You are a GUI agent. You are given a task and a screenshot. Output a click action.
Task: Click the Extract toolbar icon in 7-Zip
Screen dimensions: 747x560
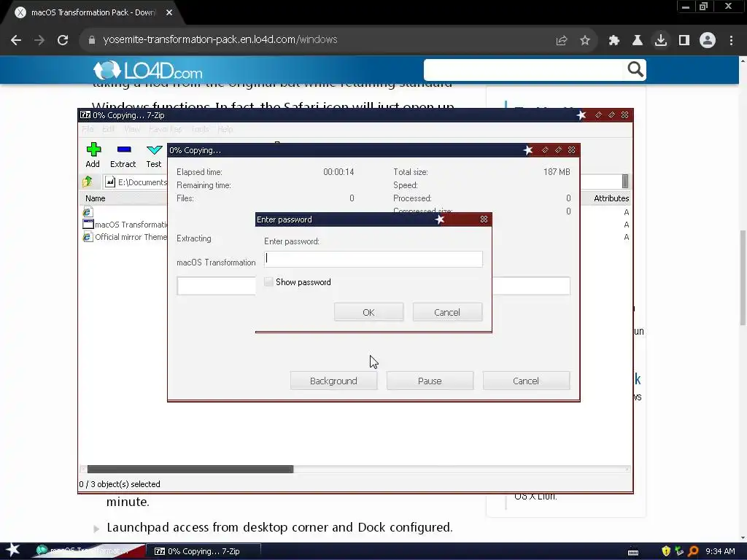coord(123,155)
